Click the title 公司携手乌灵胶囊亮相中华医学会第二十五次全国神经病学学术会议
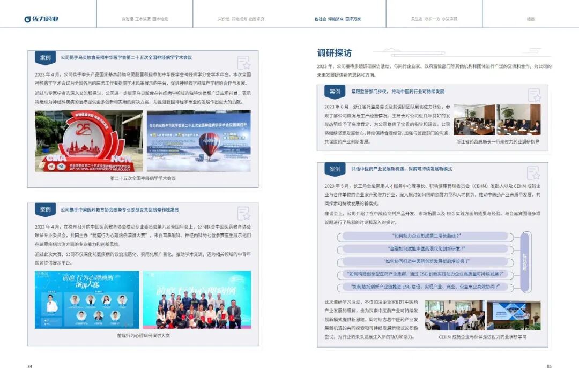This screenshot has width=579, height=392. click(x=127, y=57)
